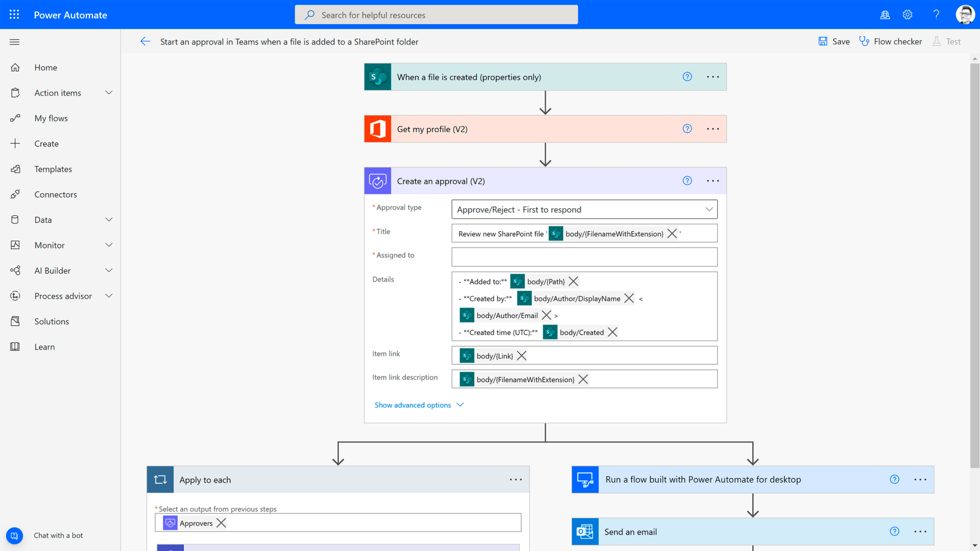Click the Power Automate Desktop icon
980x551 pixels.
point(584,480)
